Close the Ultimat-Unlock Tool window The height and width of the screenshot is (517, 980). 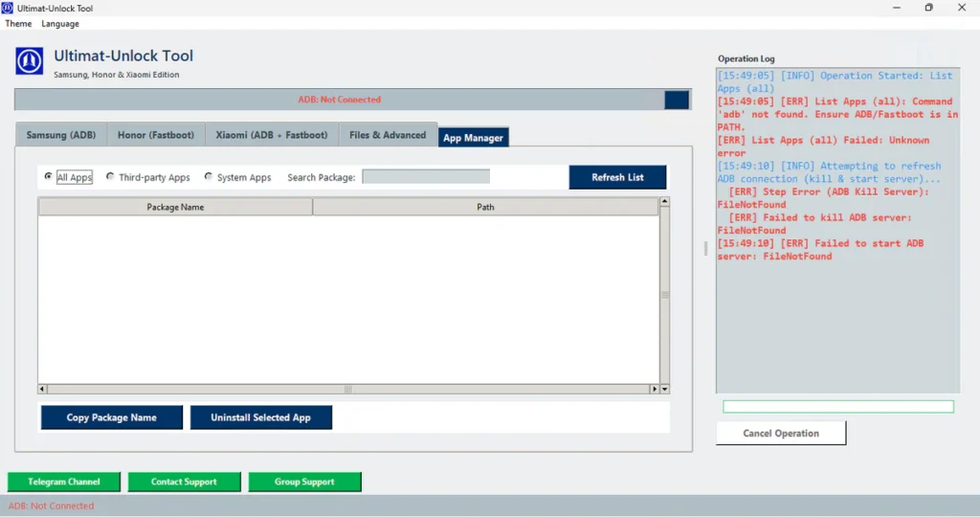(962, 8)
